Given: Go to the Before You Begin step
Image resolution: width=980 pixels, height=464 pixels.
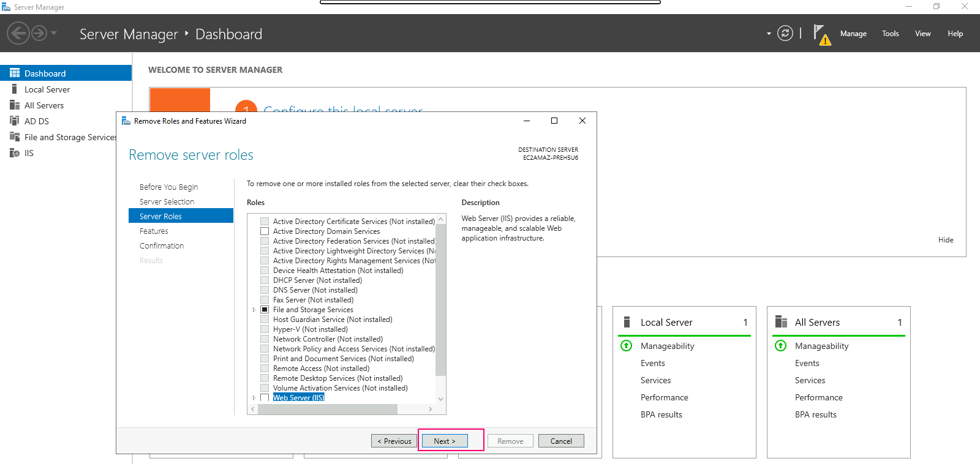Looking at the screenshot, I should [168, 187].
